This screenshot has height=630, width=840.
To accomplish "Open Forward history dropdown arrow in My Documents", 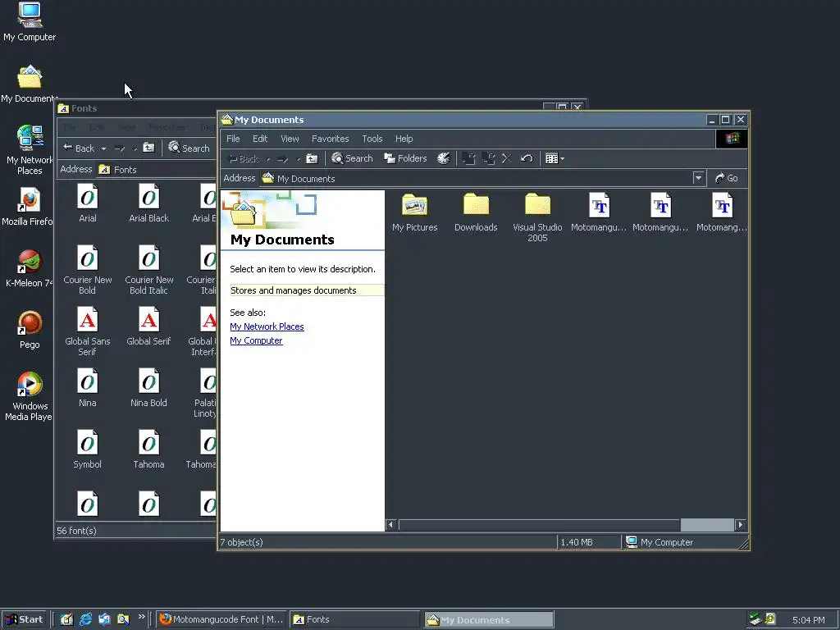I will pos(299,159).
